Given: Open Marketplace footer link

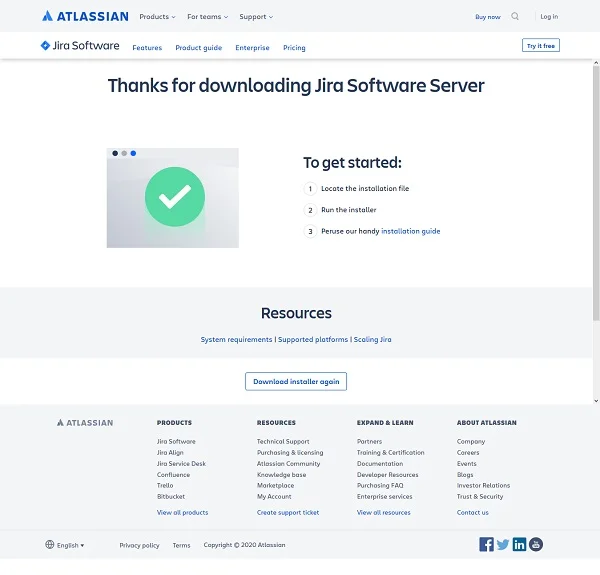Looking at the screenshot, I should (x=276, y=485).
